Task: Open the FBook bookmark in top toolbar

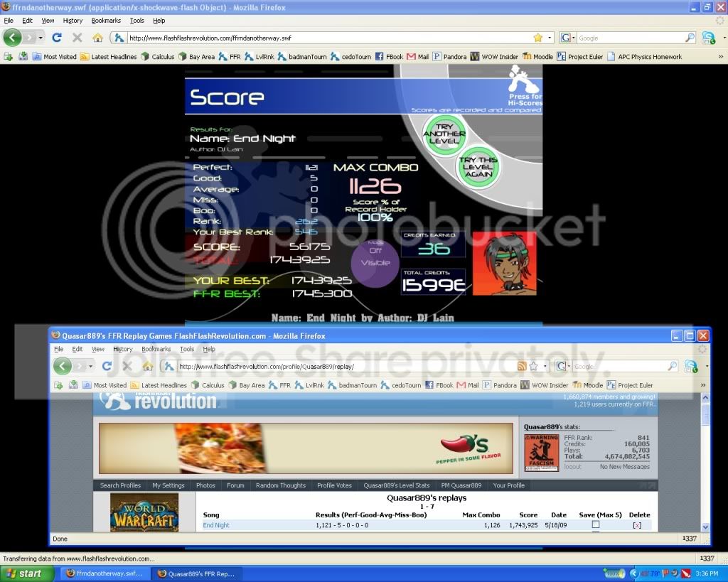Action: click(389, 57)
